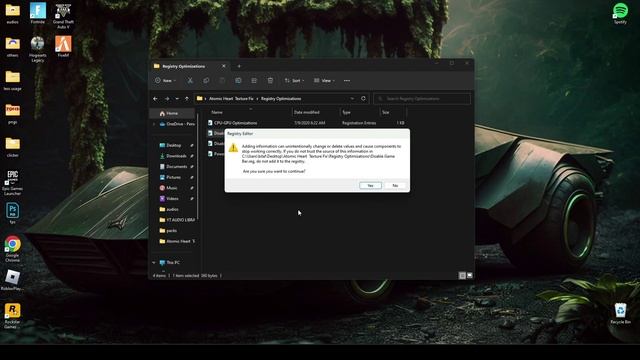Click the Paste icon in the Explorer toolbar
This screenshot has height=360, width=640.
pyautogui.click(x=222, y=80)
